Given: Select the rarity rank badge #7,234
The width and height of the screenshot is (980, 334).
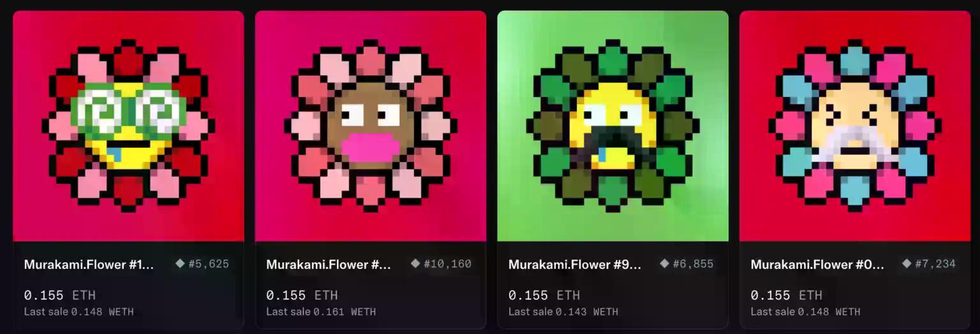Looking at the screenshot, I should click(x=929, y=264).
